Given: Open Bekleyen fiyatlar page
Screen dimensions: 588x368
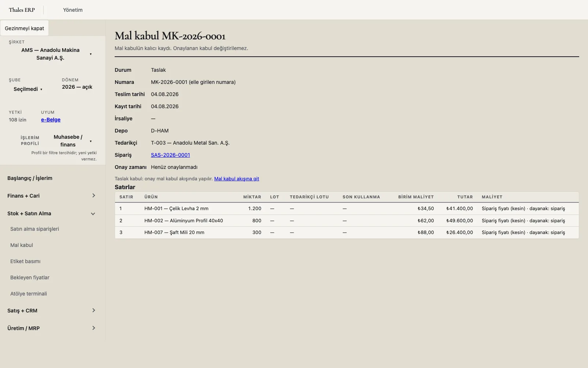Looking at the screenshot, I should (x=30, y=277).
